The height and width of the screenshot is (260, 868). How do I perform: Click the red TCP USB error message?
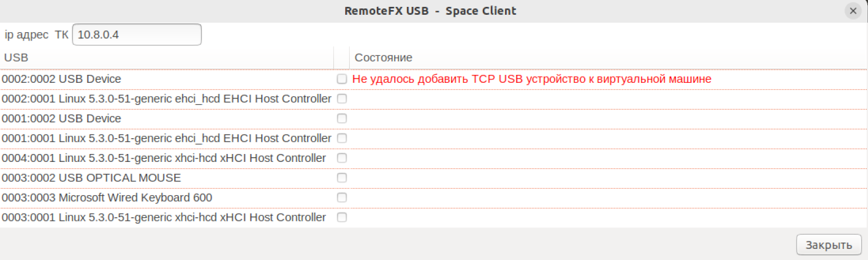point(531,79)
